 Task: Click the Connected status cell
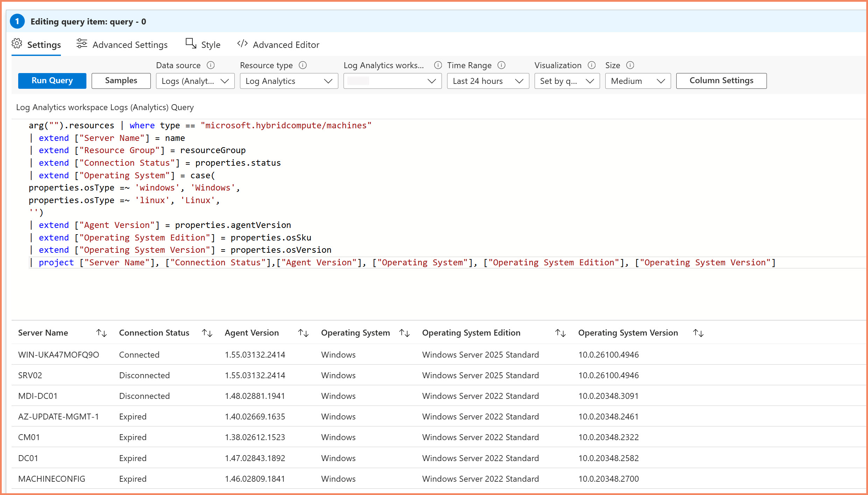click(139, 355)
